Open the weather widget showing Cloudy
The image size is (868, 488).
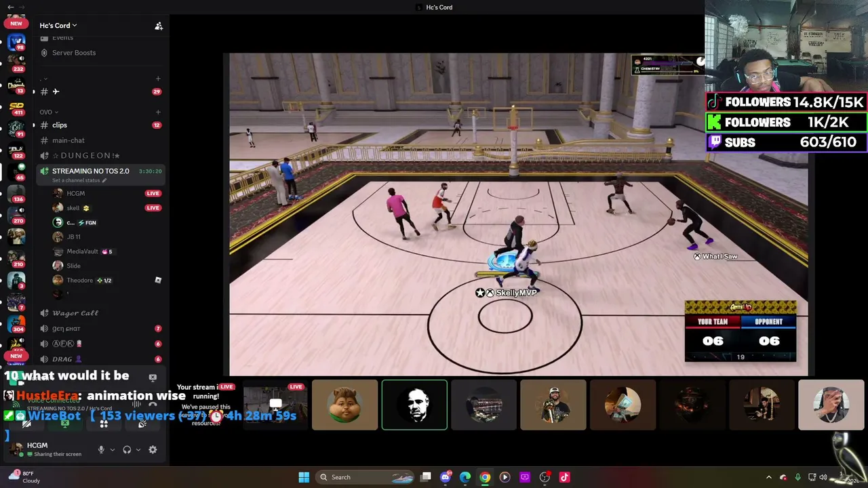[x=24, y=477]
